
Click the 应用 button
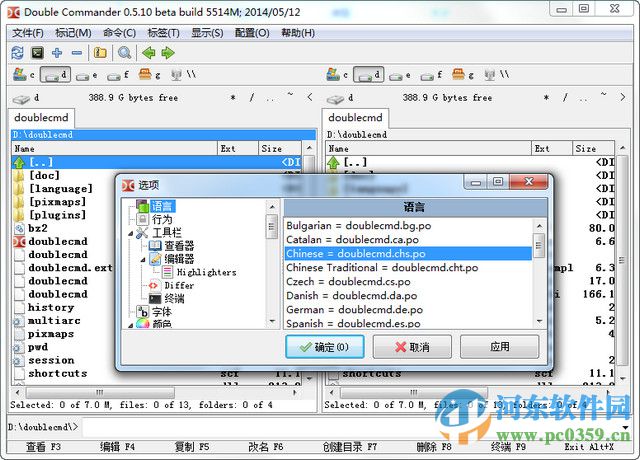[x=500, y=347]
